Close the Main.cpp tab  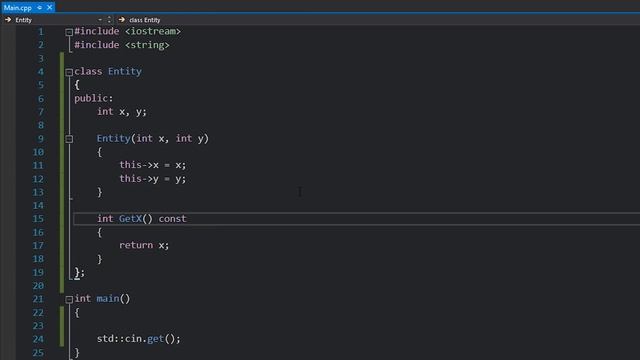point(49,7)
